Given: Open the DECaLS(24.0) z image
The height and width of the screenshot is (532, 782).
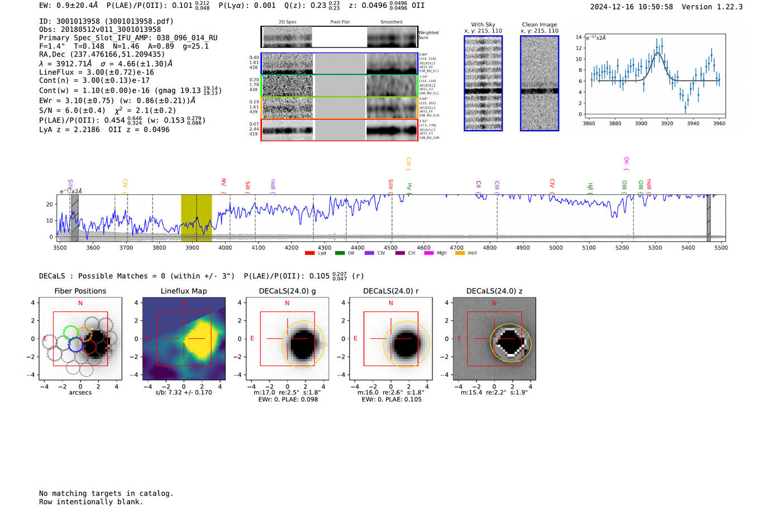Looking at the screenshot, I should point(494,339).
